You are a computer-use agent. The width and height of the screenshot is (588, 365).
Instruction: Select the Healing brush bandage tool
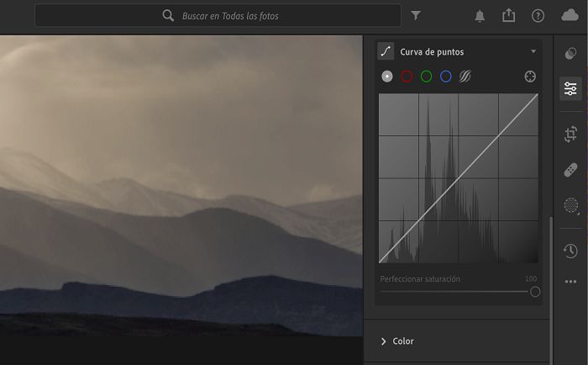tap(570, 170)
